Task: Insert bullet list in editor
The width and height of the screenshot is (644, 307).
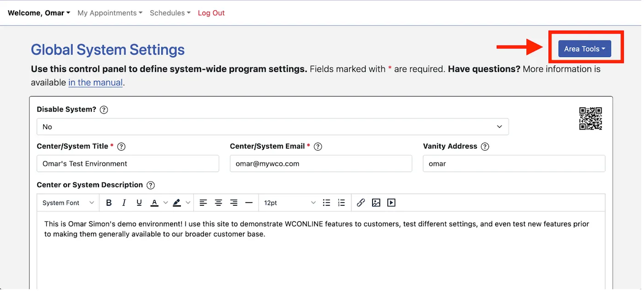Action: (327, 203)
